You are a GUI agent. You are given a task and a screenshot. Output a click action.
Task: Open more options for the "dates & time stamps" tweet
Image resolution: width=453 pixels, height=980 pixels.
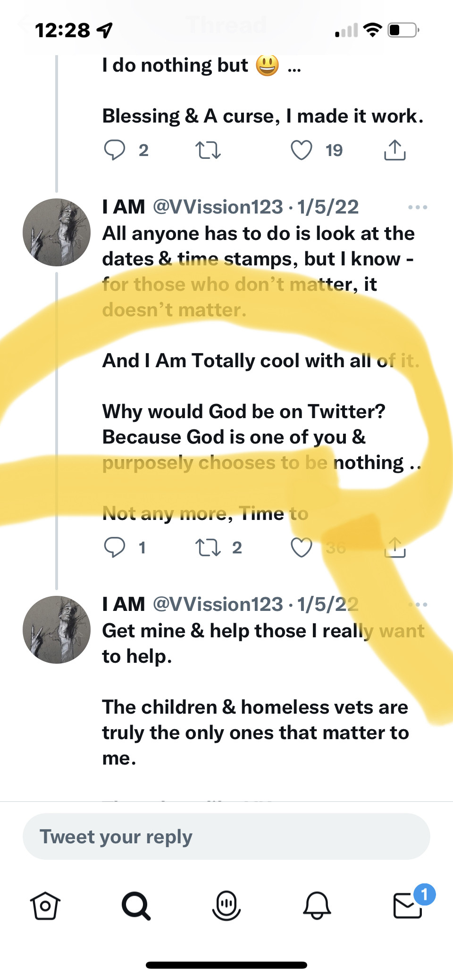418,207
